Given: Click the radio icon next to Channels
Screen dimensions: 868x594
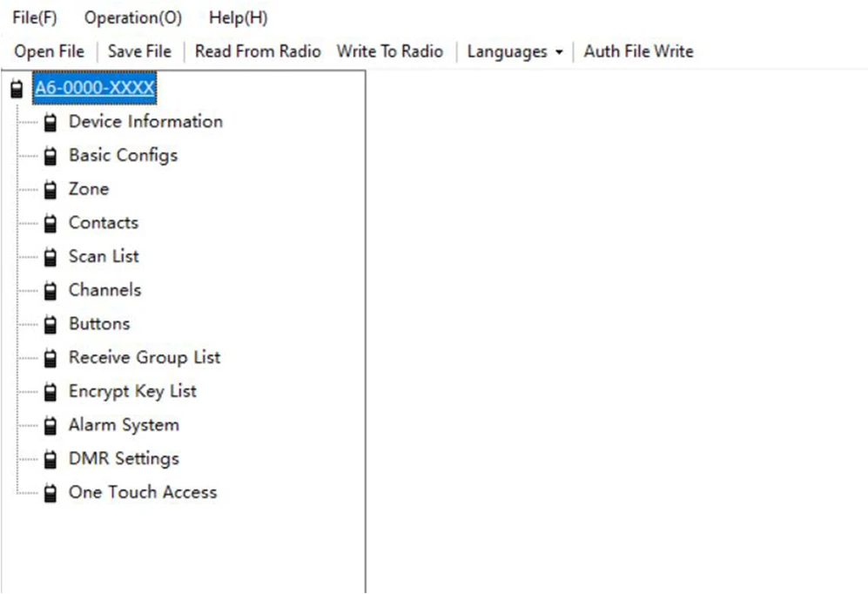Looking at the screenshot, I should click(x=50, y=291).
